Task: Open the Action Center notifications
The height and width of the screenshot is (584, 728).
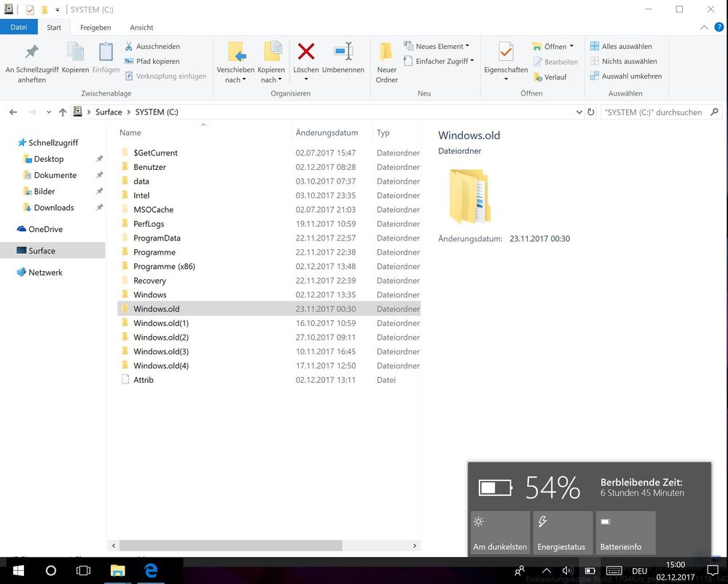Action: tap(712, 570)
